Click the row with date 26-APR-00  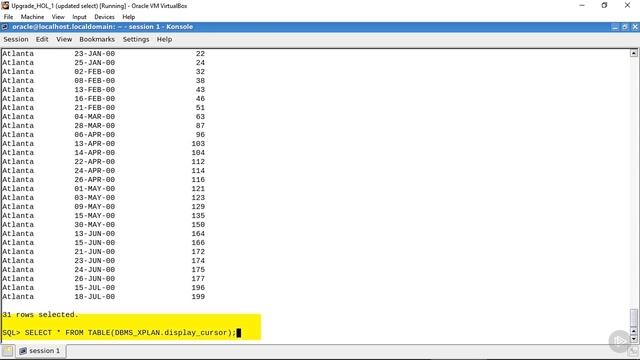point(103,180)
